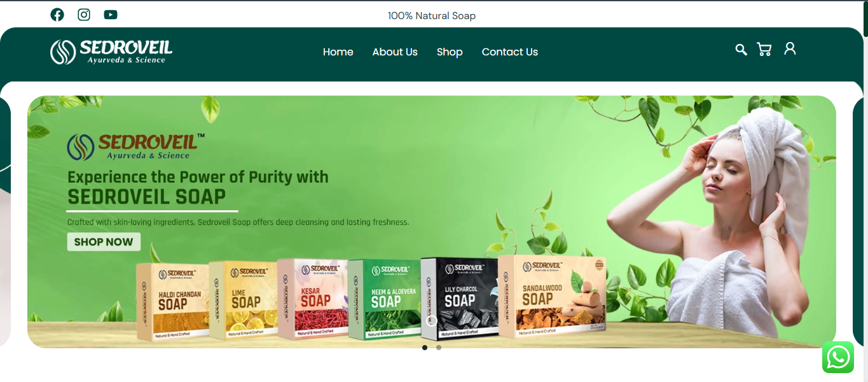The height and width of the screenshot is (382, 868).
Task: Click the search magnifier icon
Action: point(741,50)
